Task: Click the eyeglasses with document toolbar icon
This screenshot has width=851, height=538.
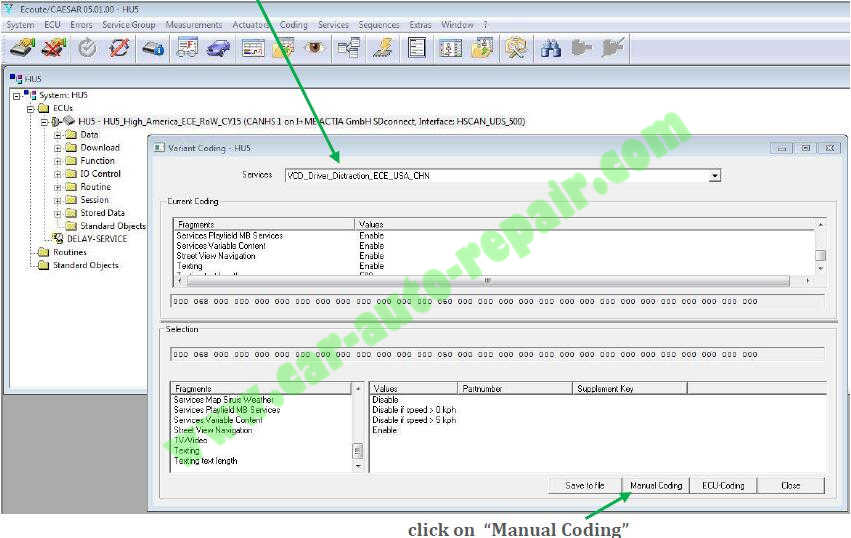Action: click(187, 48)
